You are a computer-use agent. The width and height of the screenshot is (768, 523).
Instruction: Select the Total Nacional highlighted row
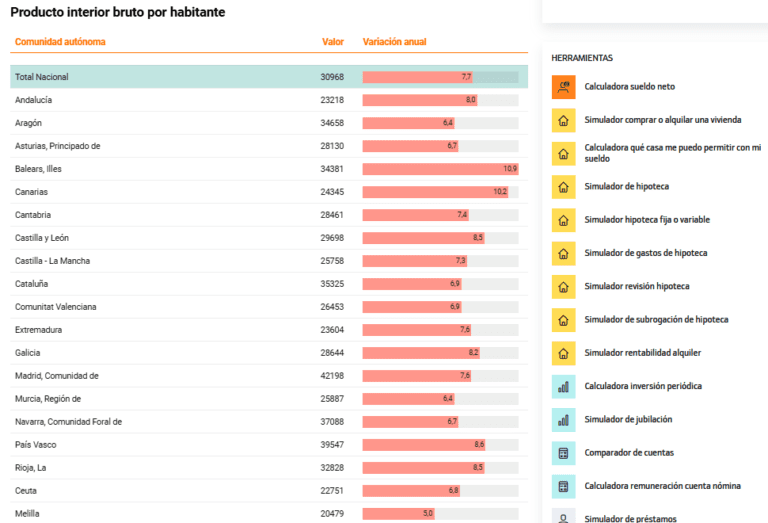(269, 77)
